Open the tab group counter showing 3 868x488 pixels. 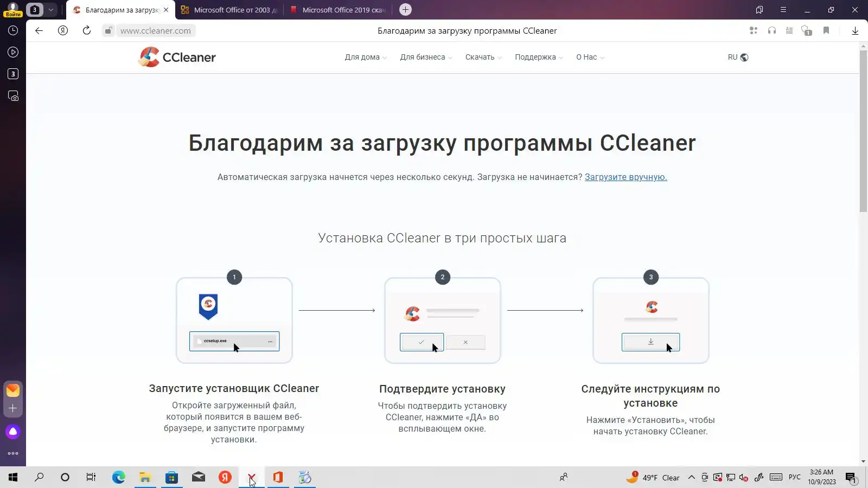(x=35, y=10)
